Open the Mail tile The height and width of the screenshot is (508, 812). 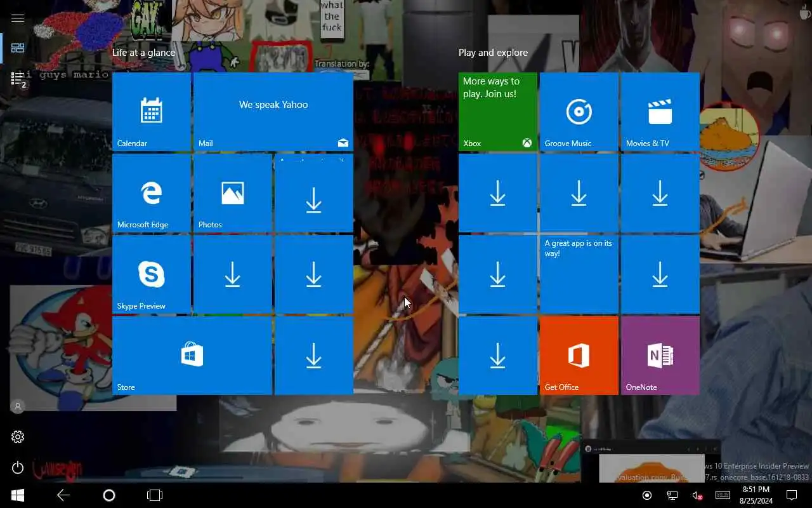273,112
